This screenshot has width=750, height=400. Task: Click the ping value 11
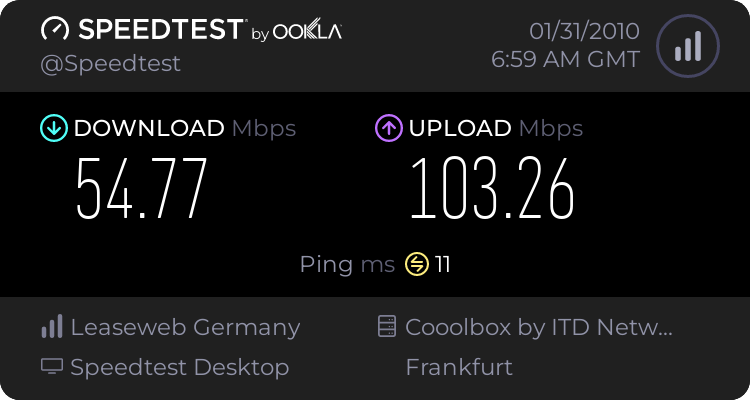443,264
